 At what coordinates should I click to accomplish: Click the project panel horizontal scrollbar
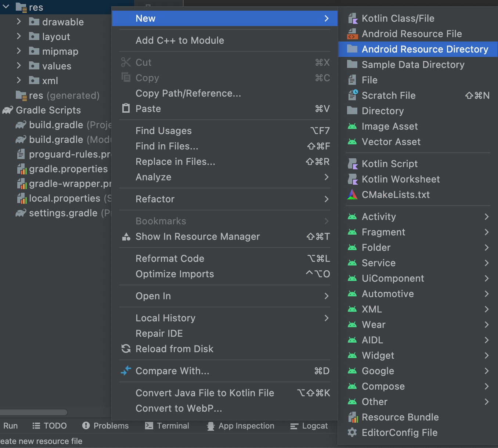click(34, 412)
